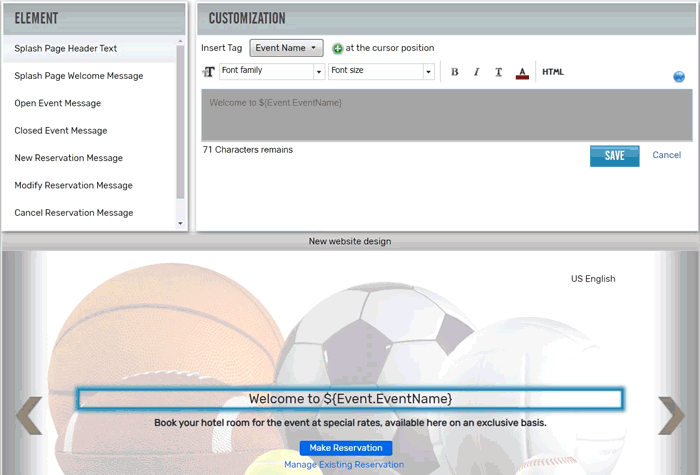Open the Event Name tag dropdown
Screen dimensions: 700x475
286,48
